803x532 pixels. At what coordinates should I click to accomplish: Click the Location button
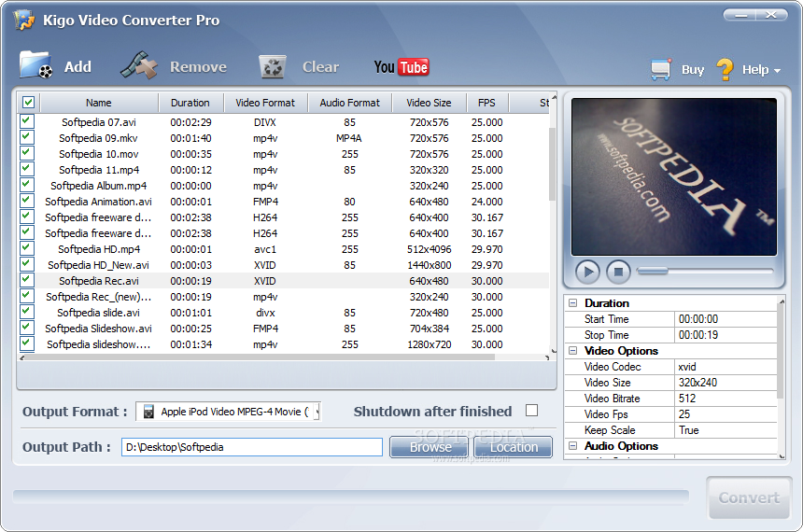(514, 447)
